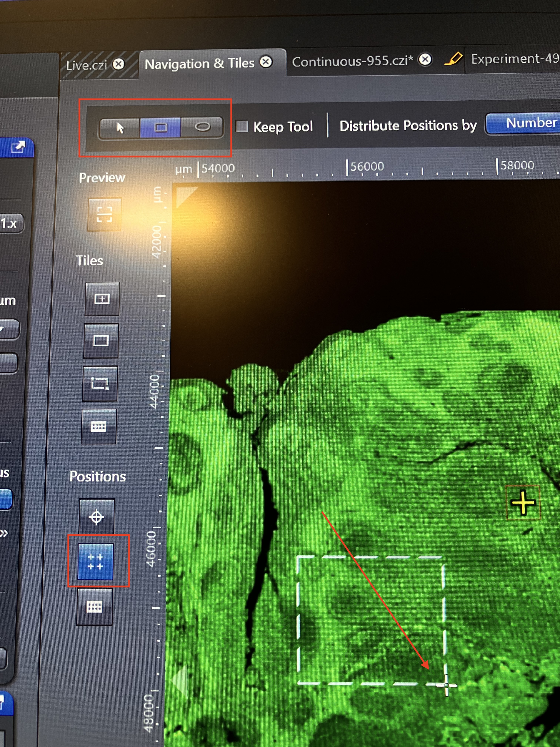Click Tiles marker-defined region icon
The image size is (560, 747).
pyautogui.click(x=100, y=384)
